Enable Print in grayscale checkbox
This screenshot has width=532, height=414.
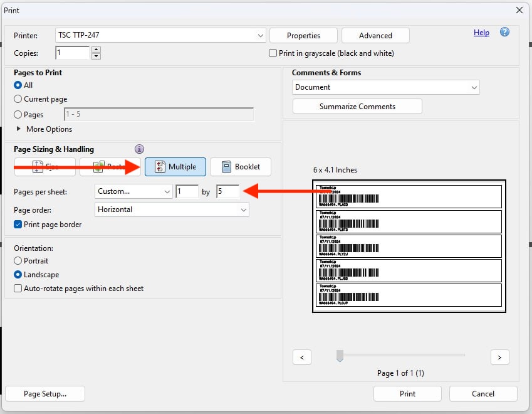273,53
